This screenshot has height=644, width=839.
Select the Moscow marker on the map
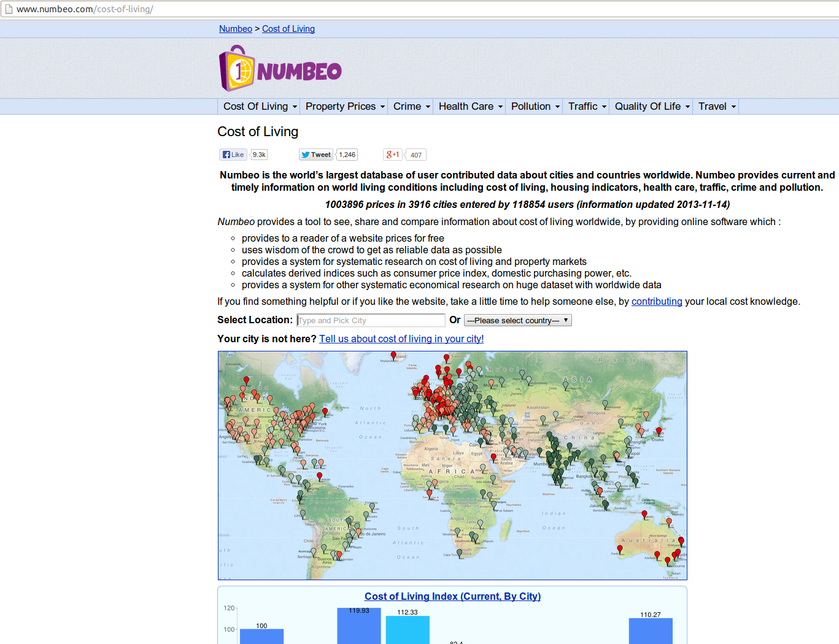click(491, 383)
